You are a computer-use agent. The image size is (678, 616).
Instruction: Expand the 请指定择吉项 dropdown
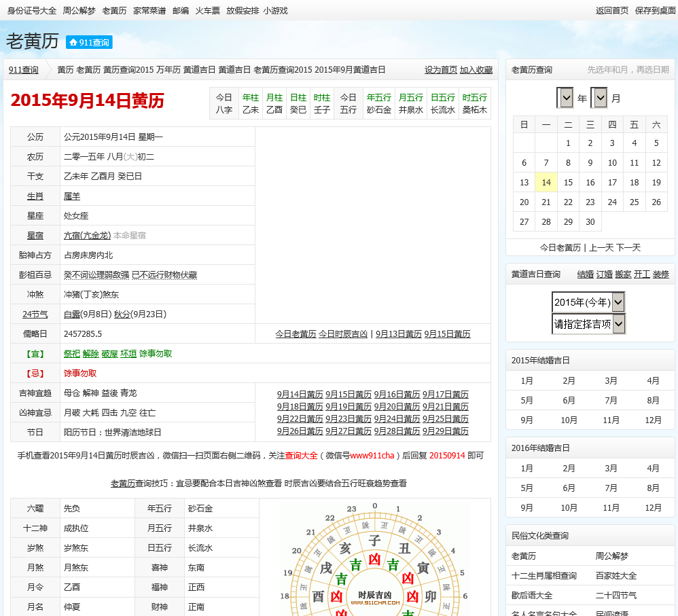588,324
